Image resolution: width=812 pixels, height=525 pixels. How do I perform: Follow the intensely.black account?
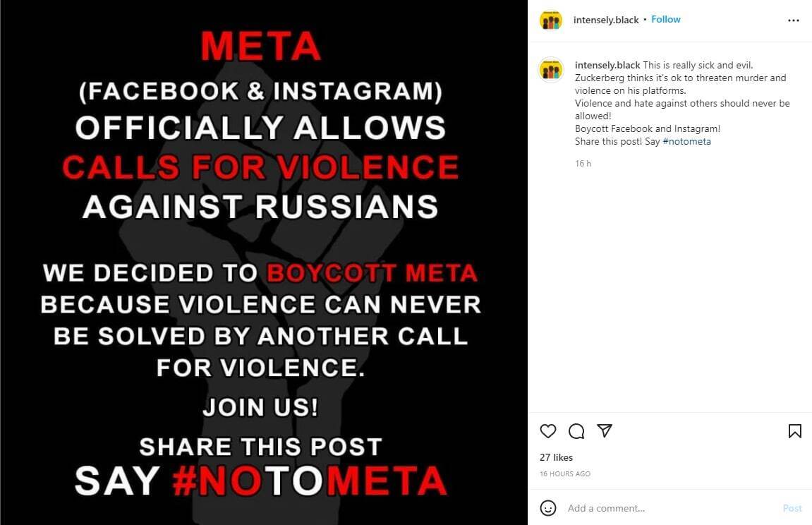click(x=666, y=20)
